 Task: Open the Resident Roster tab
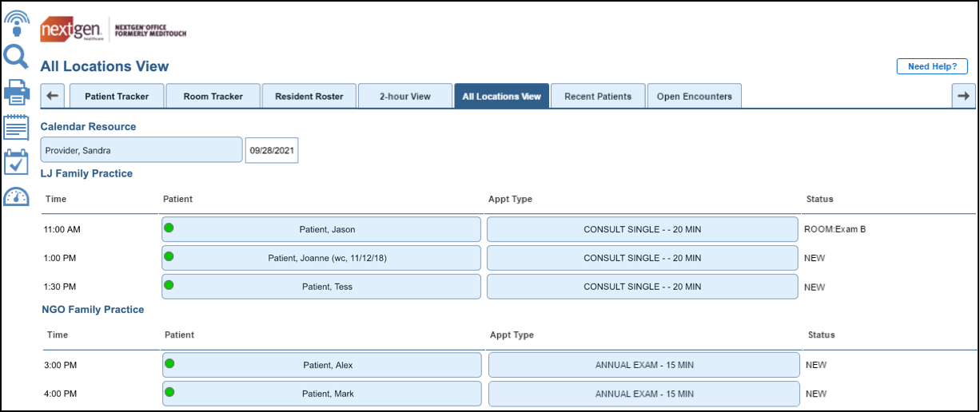point(309,96)
